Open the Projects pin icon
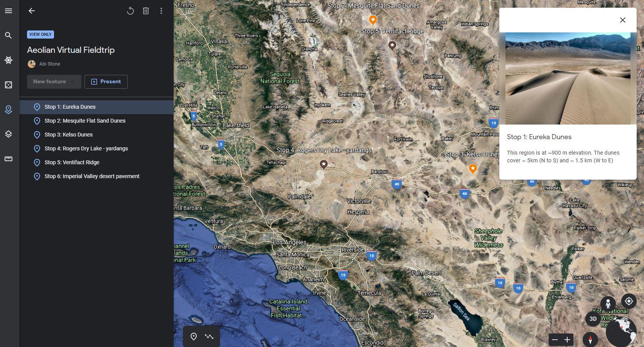The width and height of the screenshot is (644, 347). point(8,109)
